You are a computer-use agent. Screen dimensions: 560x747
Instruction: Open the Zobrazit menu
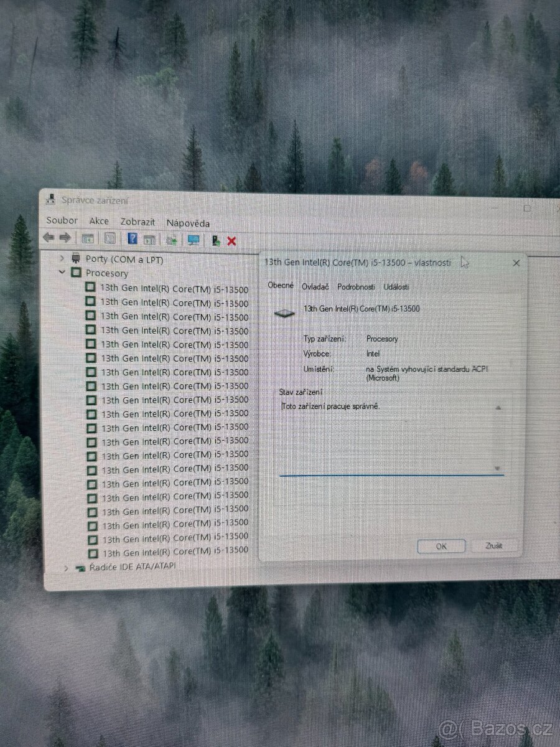[138, 222]
